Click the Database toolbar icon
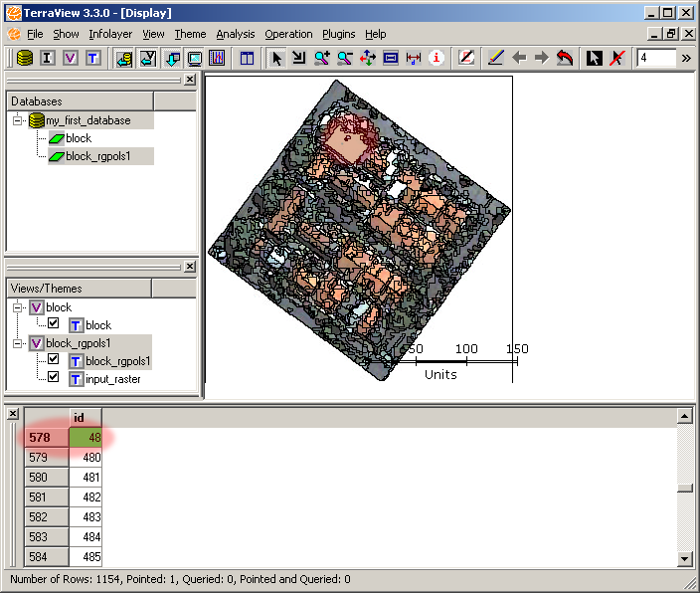The height and width of the screenshot is (593, 700). (x=24, y=58)
